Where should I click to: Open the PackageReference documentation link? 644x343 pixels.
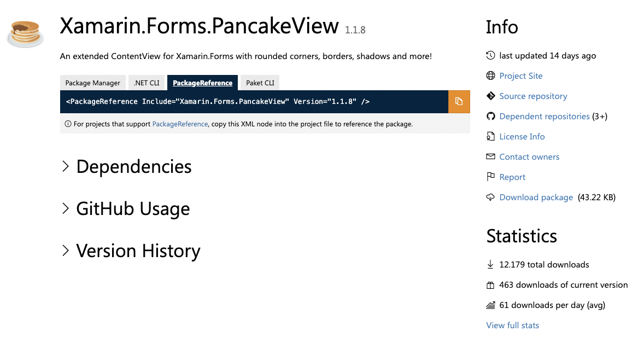(180, 124)
